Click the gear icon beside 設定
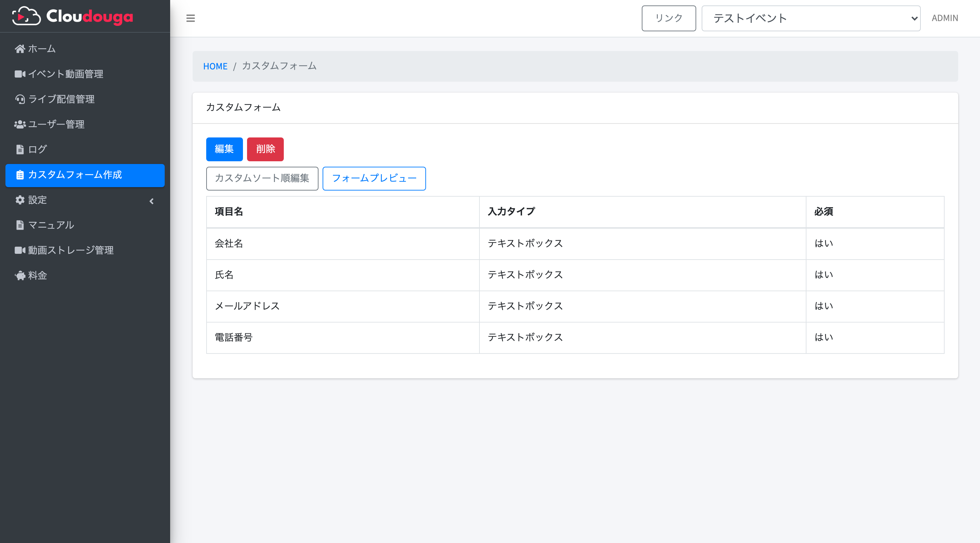The image size is (980, 543). [20, 200]
